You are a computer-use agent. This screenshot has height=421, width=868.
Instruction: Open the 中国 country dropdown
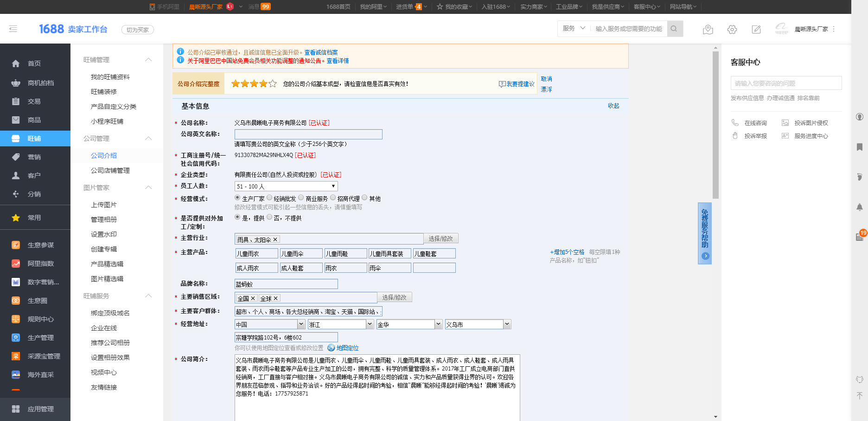pyautogui.click(x=270, y=324)
